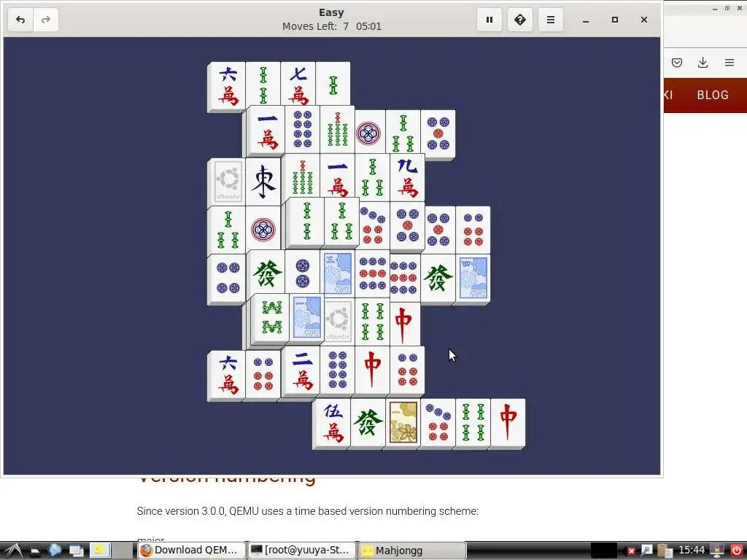Screen dimensions: 747x560
Task: Switch to '[root@yuuya-St...' terminal taskbar button
Action: [302, 550]
